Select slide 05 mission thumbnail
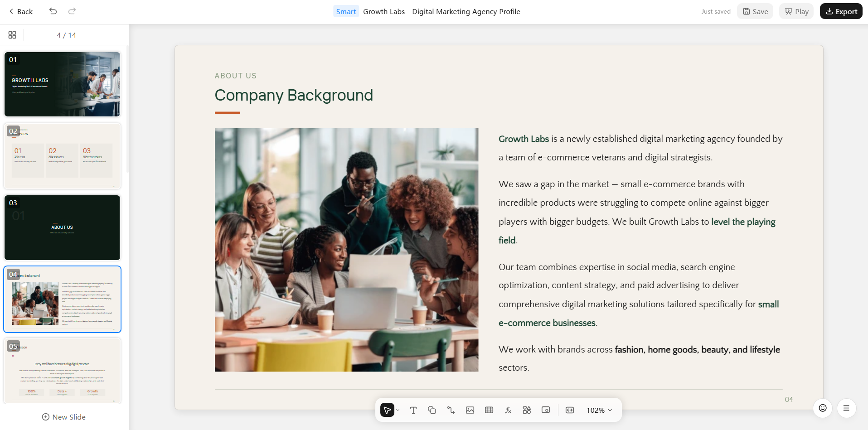This screenshot has width=868, height=430. click(x=62, y=371)
